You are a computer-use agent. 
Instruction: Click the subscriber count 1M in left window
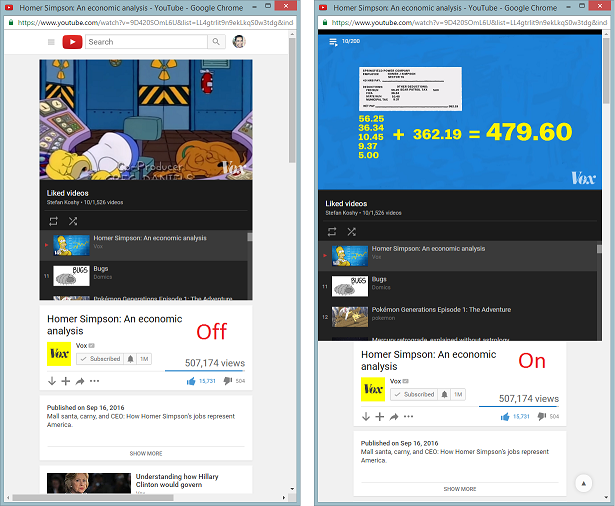pos(144,359)
